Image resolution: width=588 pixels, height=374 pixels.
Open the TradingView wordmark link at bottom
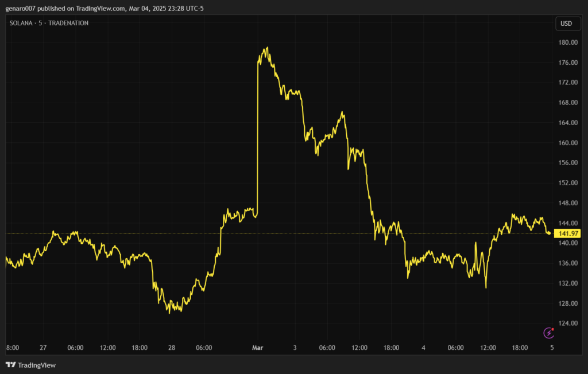pos(37,365)
